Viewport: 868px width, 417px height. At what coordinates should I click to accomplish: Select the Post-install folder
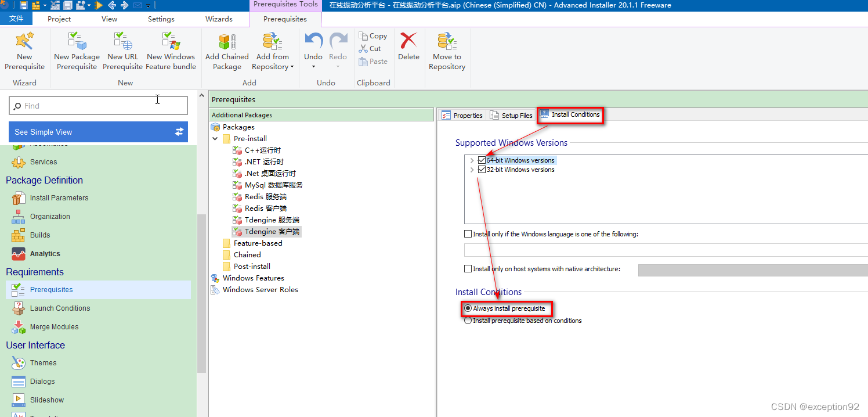pos(252,267)
